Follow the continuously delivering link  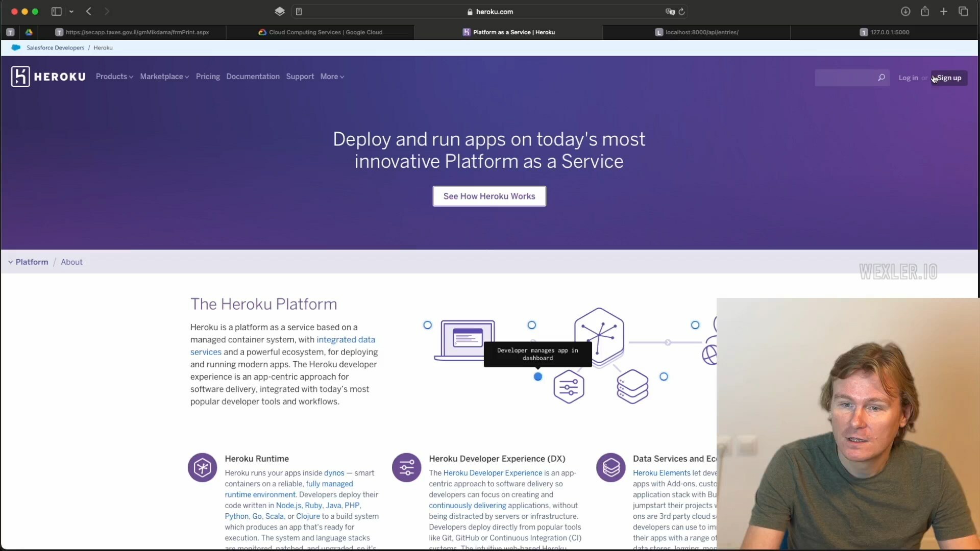click(467, 505)
